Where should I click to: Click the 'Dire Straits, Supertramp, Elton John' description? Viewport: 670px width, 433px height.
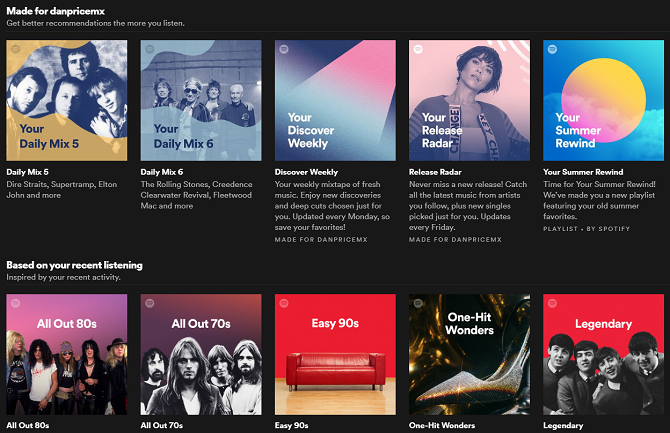tap(62, 190)
